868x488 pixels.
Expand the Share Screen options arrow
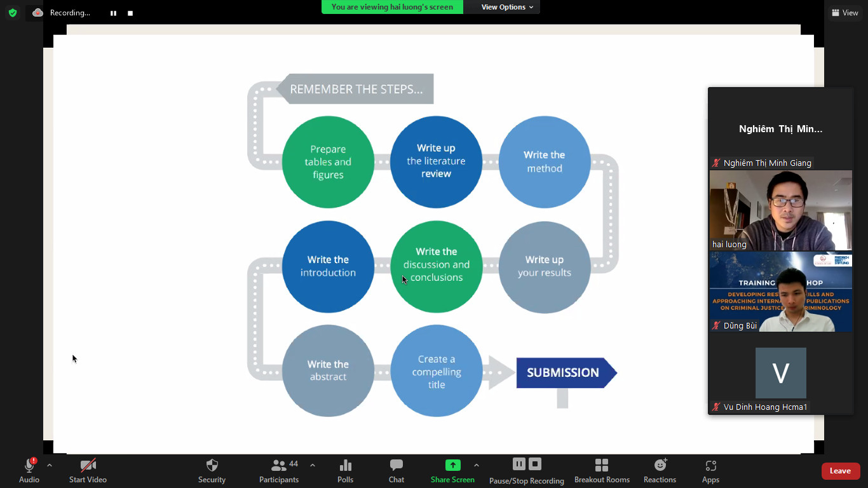[477, 465]
